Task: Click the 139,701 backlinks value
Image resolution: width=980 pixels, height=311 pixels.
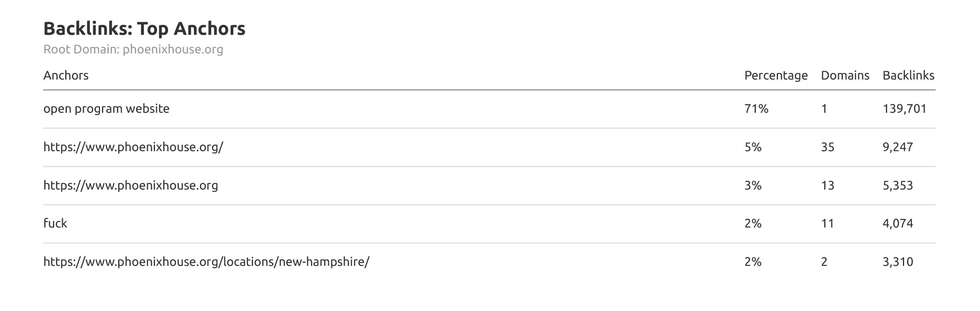Action: pyautogui.click(x=904, y=109)
